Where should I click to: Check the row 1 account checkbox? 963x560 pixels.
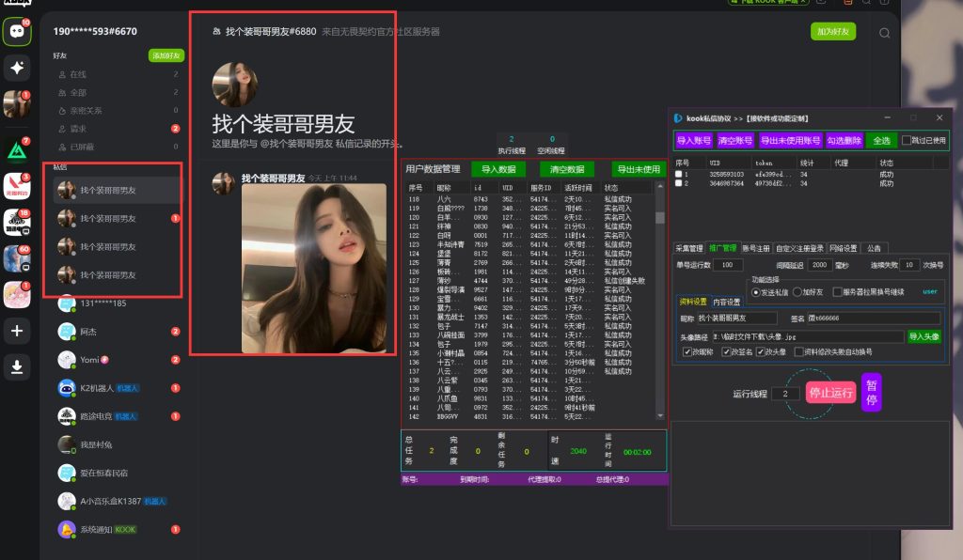coord(680,174)
